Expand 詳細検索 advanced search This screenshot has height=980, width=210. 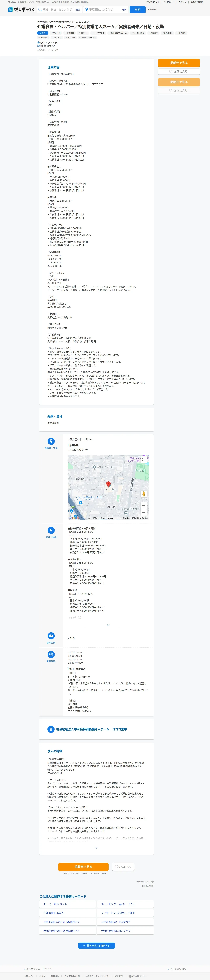coord(152,9)
